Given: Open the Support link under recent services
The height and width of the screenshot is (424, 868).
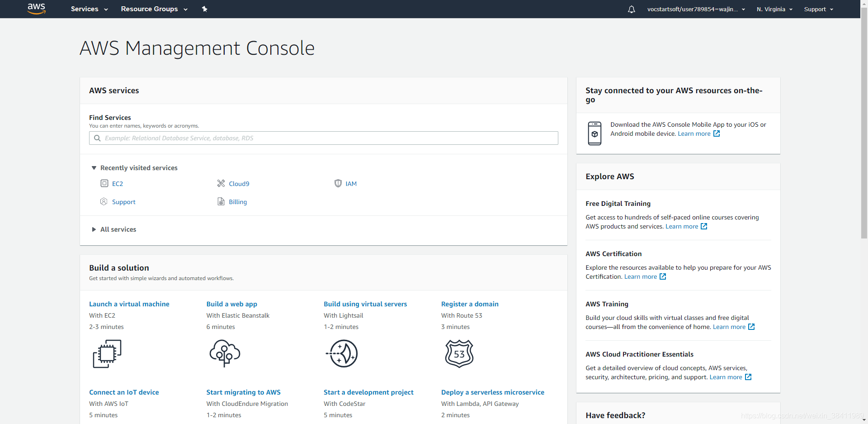Looking at the screenshot, I should 123,202.
